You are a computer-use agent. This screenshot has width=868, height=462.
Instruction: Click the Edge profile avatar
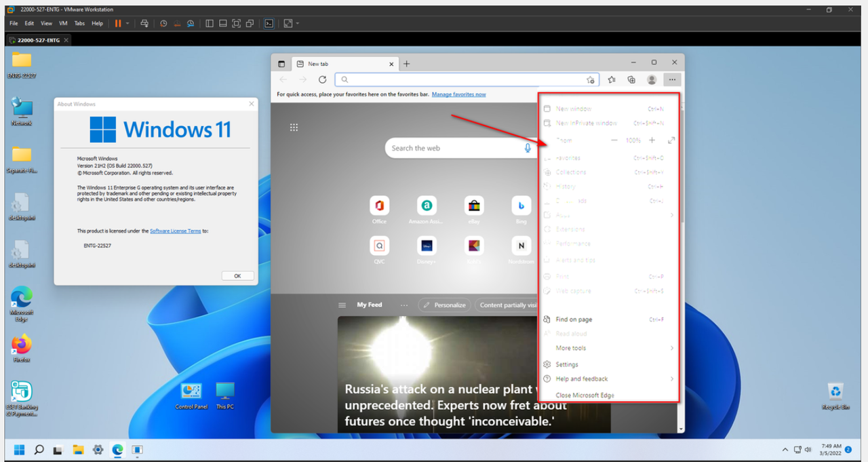coord(652,79)
